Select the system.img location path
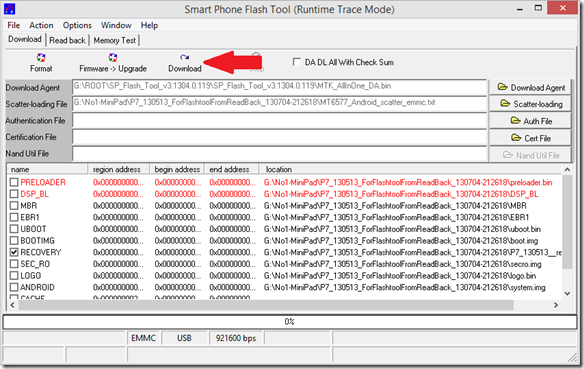 point(404,287)
